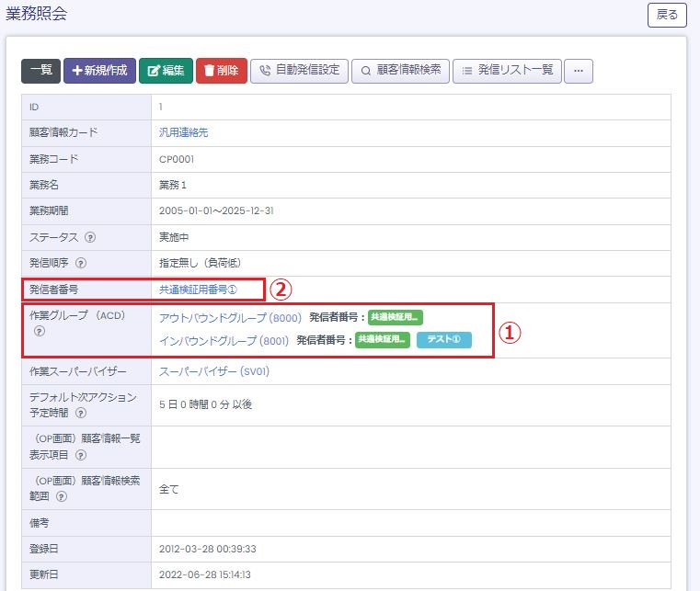Click help icon for デフォルト次アクション予定時間
The image size is (700, 591).
(x=81, y=414)
